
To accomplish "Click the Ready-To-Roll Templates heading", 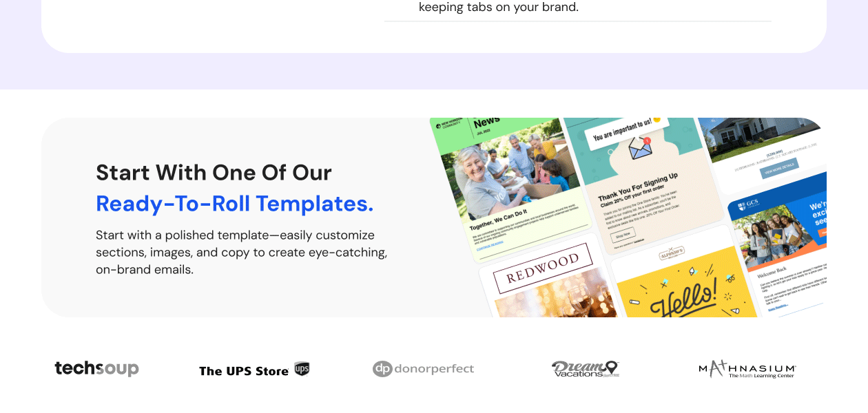I will pyautogui.click(x=234, y=204).
